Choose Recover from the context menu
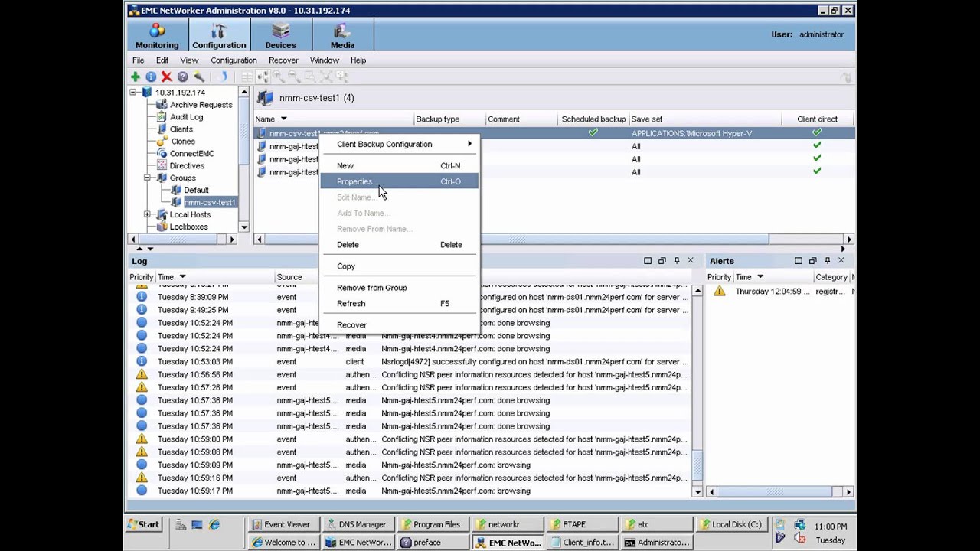The height and width of the screenshot is (551, 980). point(400,325)
